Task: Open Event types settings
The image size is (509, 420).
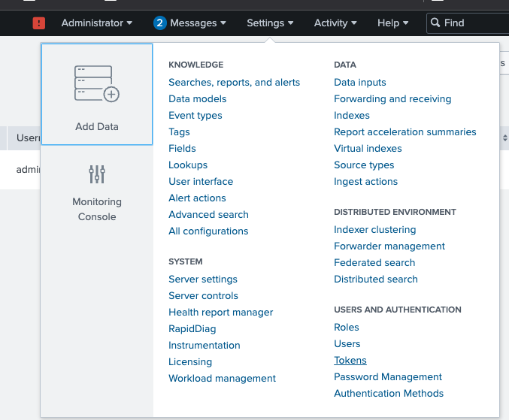Action: [x=195, y=116]
